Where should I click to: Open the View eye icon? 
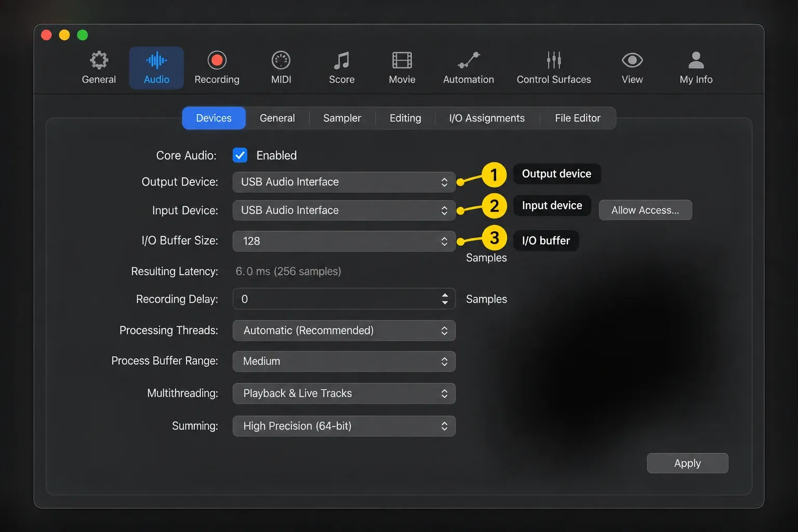pos(632,60)
